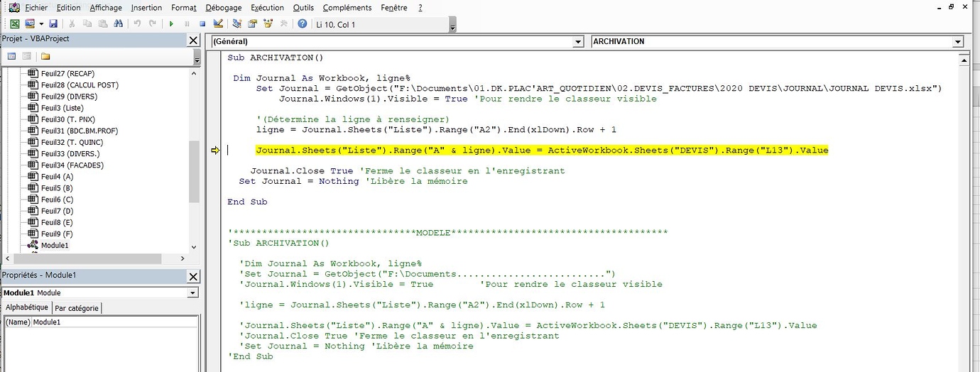Open VBA Help with the question mark icon

coord(303,24)
